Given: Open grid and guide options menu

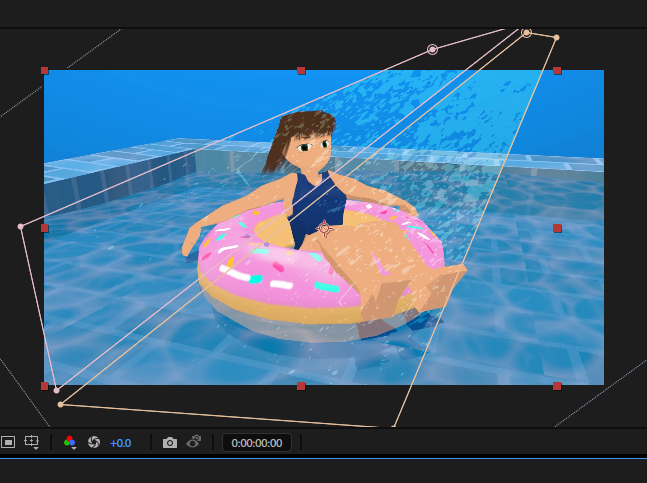Looking at the screenshot, I should (32, 442).
